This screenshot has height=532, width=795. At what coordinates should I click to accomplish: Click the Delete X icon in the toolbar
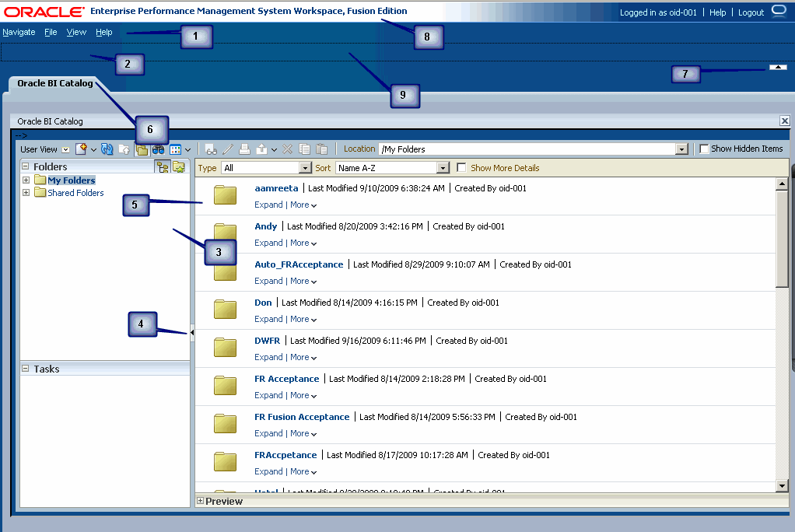pyautogui.click(x=288, y=149)
